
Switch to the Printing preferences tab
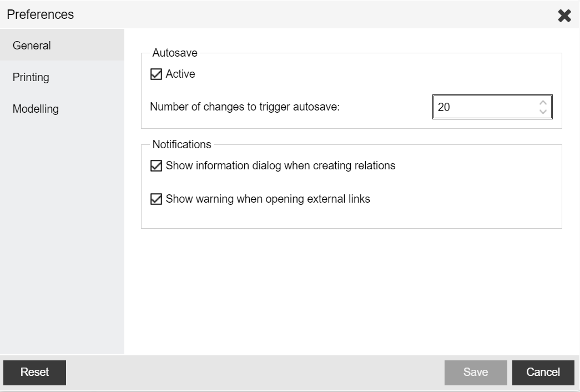31,77
